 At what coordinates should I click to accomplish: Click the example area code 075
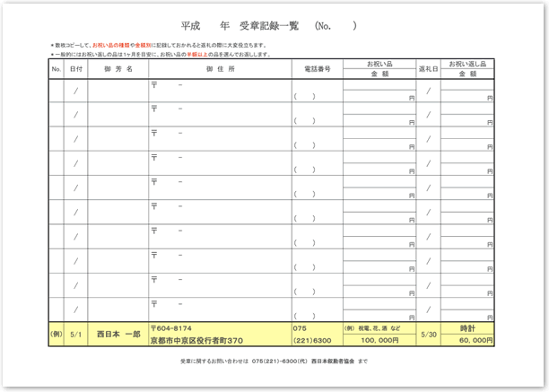pyautogui.click(x=300, y=328)
